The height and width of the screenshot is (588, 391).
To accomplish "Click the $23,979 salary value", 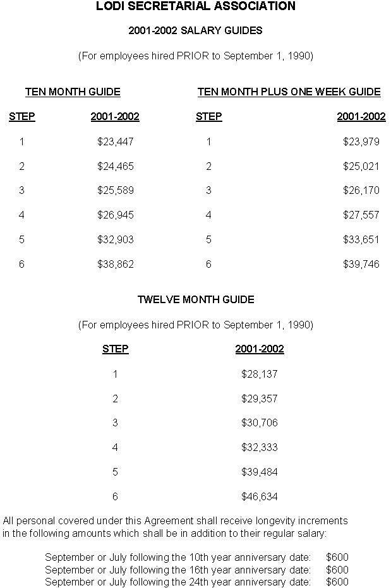I will (361, 141).
